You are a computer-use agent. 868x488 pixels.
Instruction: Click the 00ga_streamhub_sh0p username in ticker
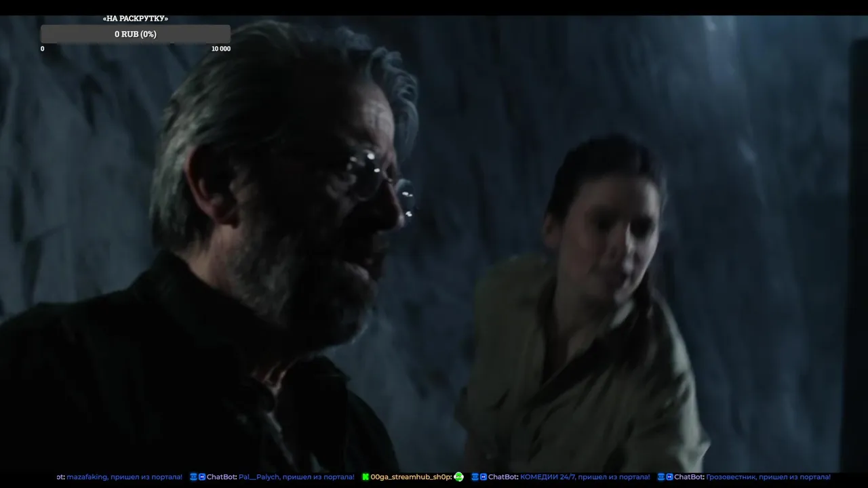tap(411, 477)
